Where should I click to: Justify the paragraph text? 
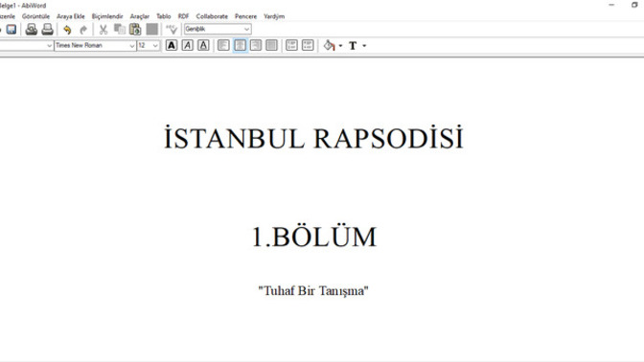(271, 45)
